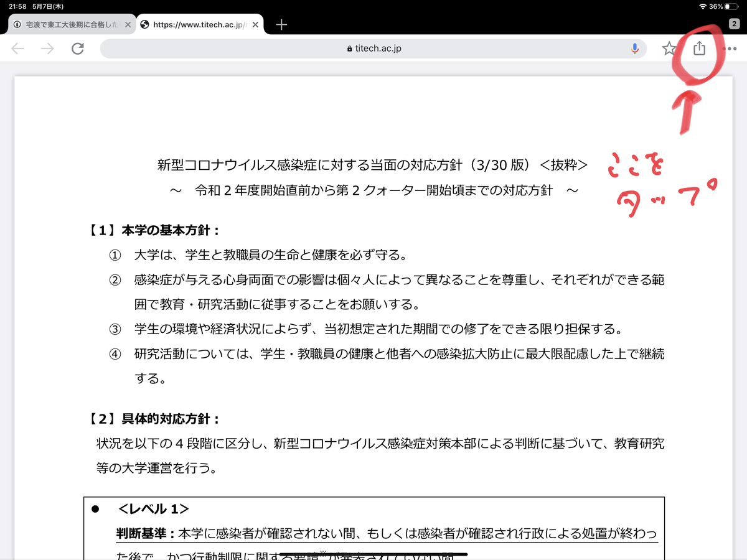747x560 pixels.
Task: Tap the Wi-Fi icon in the status bar
Action: pos(703,6)
